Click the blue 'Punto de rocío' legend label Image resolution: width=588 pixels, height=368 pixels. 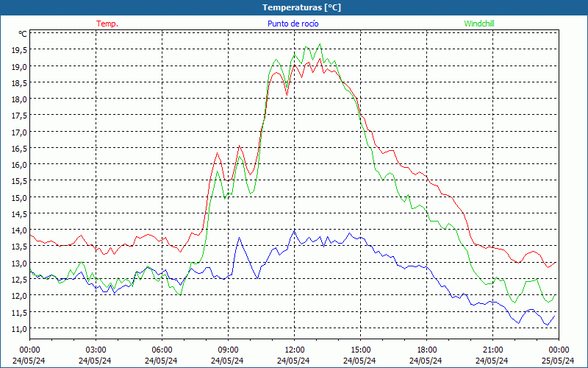[x=293, y=24]
